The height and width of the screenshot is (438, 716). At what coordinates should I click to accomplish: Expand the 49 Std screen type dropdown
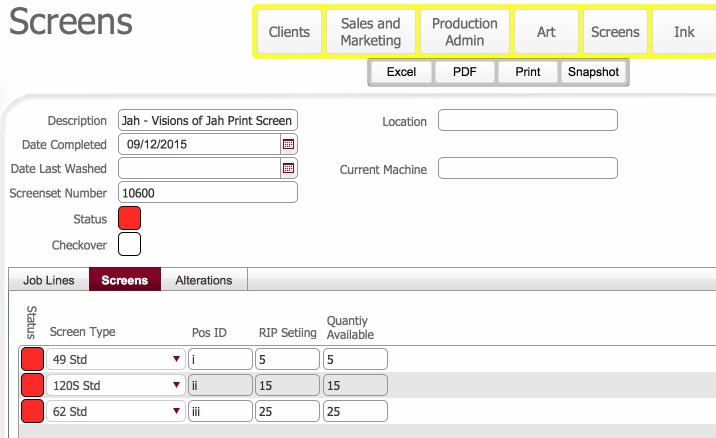coord(176,359)
